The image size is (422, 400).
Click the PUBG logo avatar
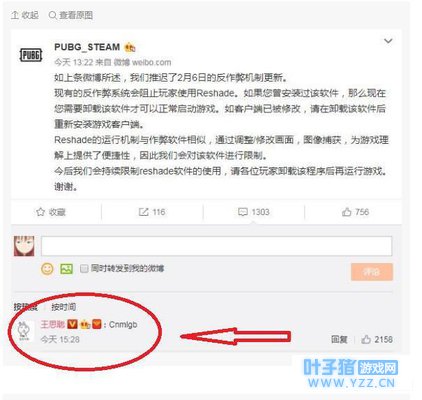point(31,55)
